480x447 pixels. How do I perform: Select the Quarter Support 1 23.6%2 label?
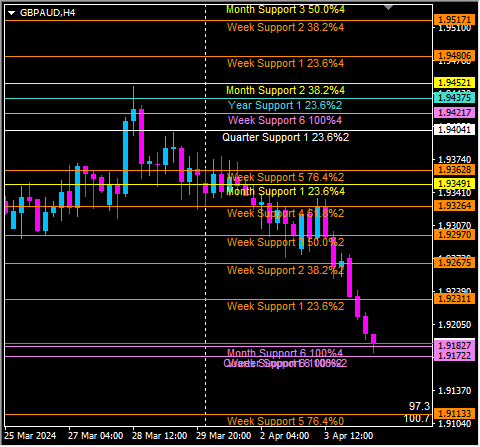click(286, 137)
